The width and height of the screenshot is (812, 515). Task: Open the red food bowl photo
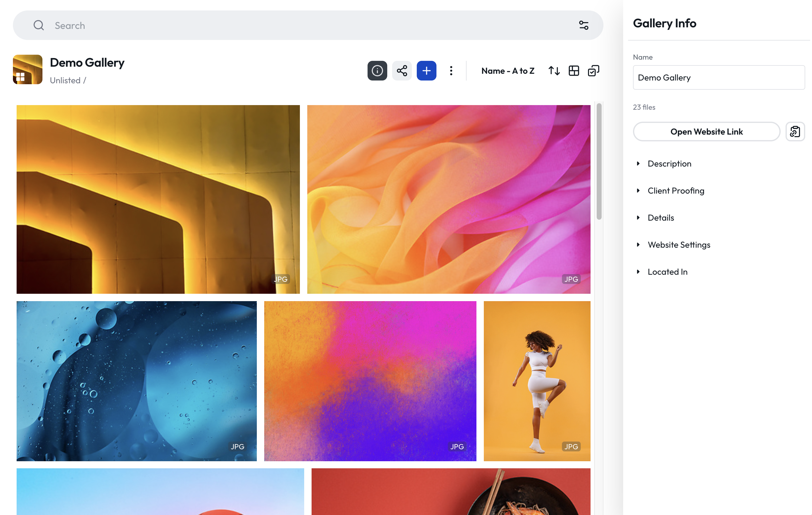tap(451, 491)
